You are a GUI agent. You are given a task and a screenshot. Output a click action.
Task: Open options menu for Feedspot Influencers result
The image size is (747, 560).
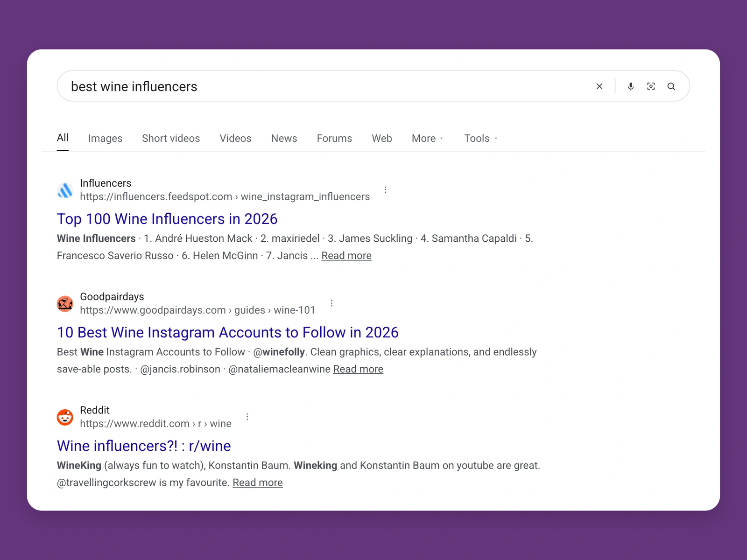click(385, 189)
